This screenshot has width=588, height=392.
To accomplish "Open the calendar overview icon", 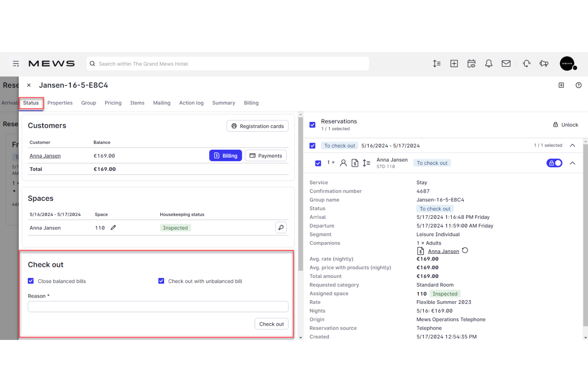I will point(472,64).
